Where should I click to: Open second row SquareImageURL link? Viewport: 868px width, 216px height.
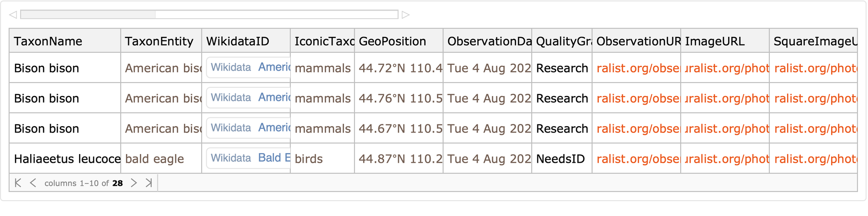tap(815, 98)
